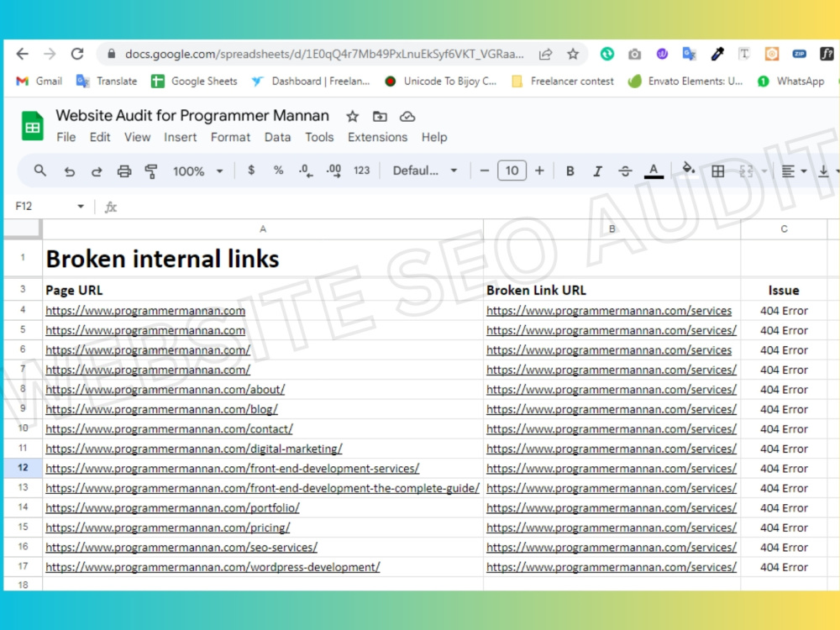Check the cloud save status icon
840x630 pixels.
pos(407,116)
